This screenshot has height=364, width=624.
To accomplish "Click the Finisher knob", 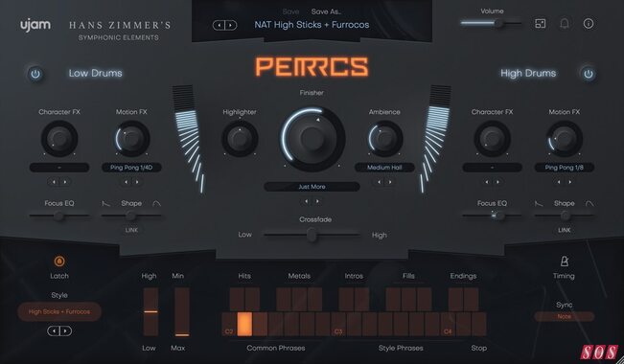I will point(312,139).
